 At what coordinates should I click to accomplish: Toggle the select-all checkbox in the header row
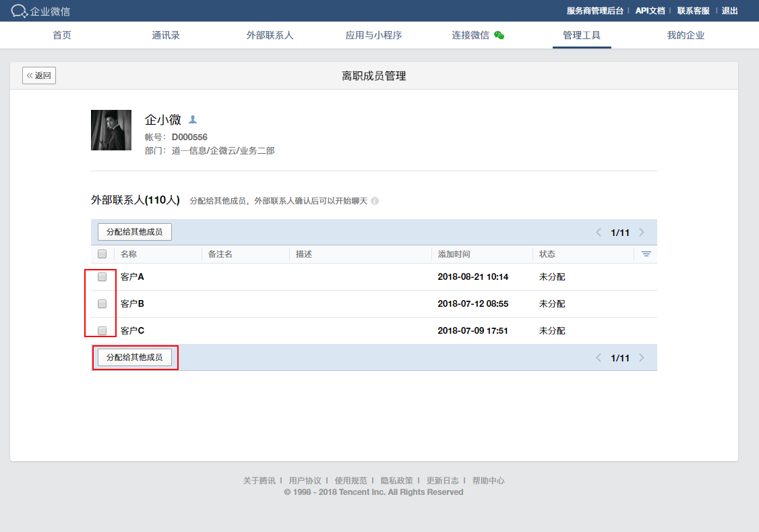click(103, 254)
